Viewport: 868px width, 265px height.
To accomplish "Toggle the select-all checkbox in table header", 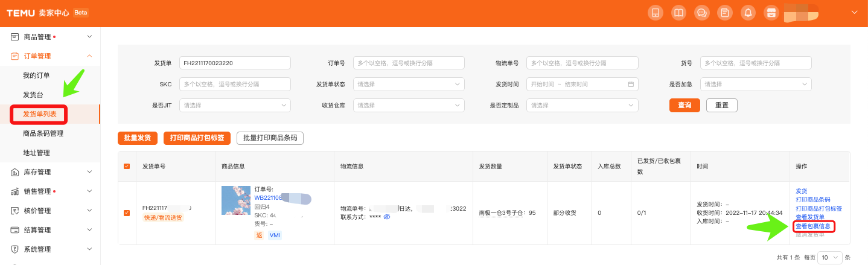I will click(127, 166).
